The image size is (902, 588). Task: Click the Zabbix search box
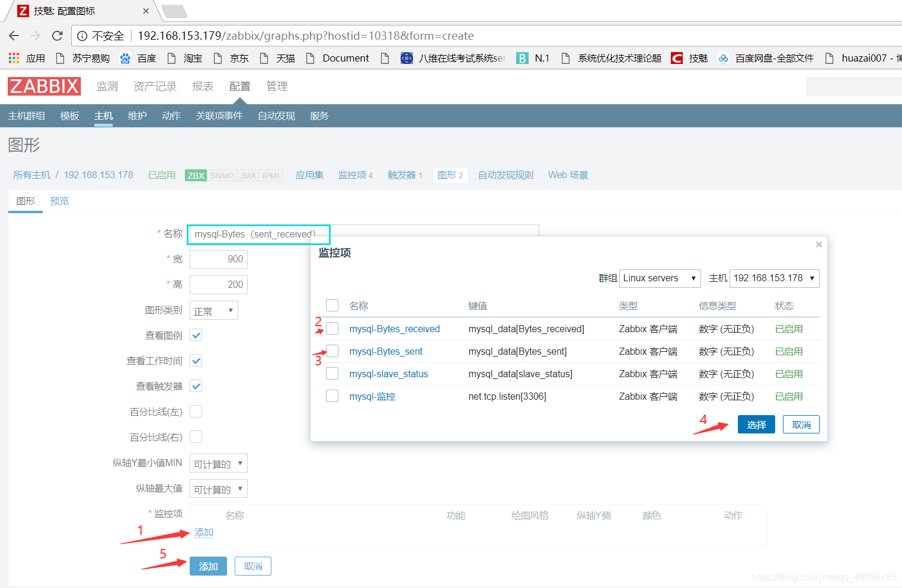tap(854, 86)
